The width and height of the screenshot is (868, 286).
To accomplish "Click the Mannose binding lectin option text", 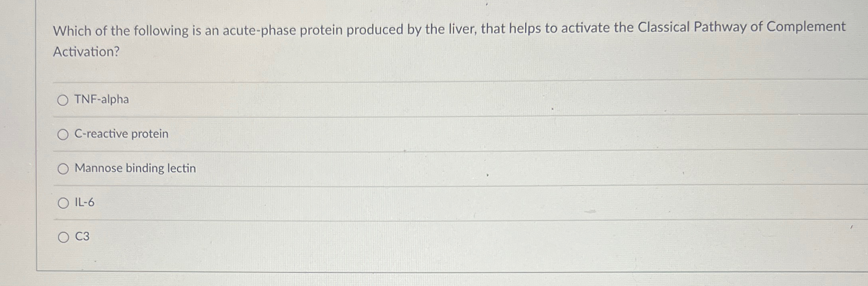I will [135, 168].
